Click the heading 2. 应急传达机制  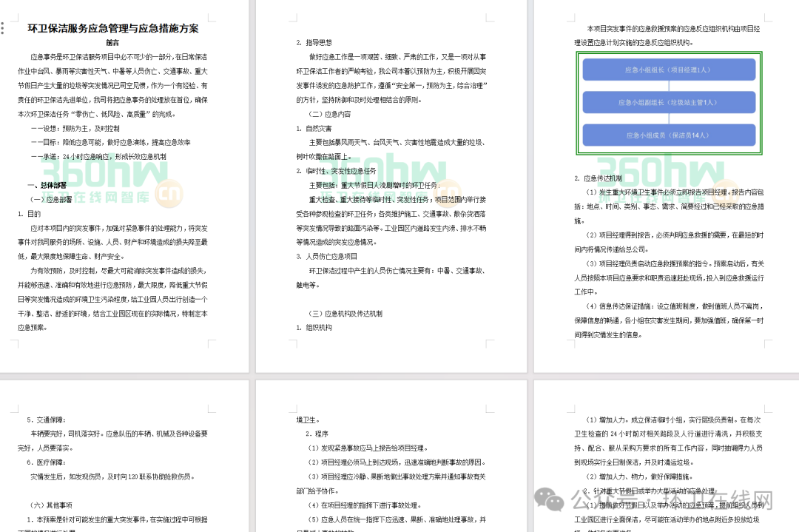coord(599,178)
